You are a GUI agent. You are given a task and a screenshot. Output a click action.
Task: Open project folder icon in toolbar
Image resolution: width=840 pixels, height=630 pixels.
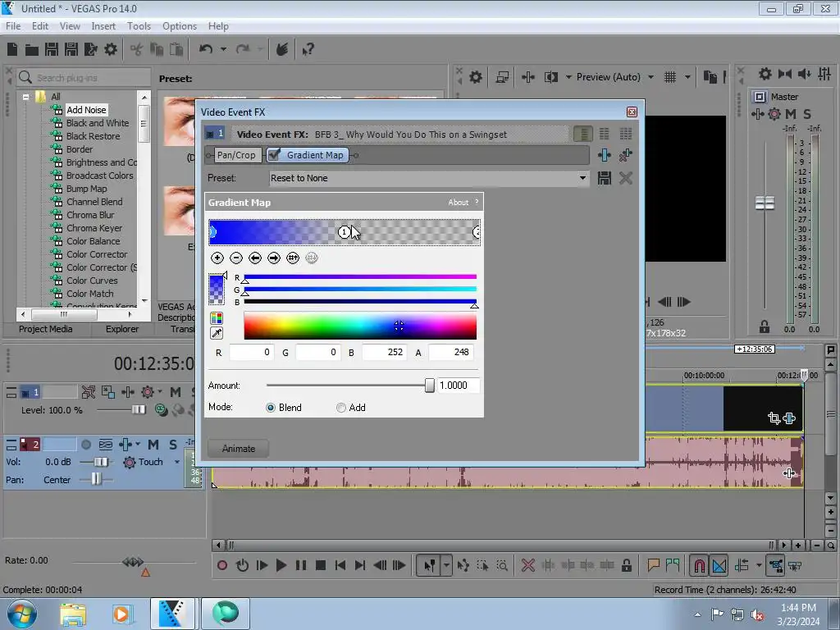point(32,50)
